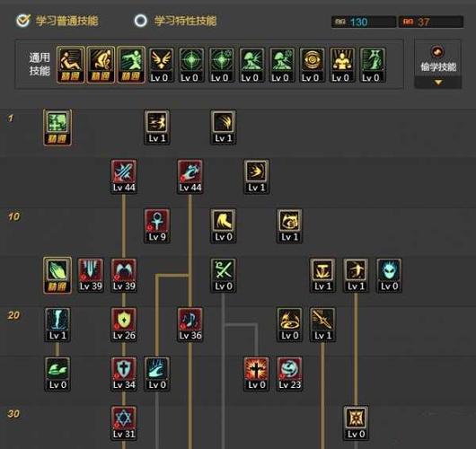Open the 偷学技能 orb button
This screenshot has height=449, width=476.
(x=437, y=51)
